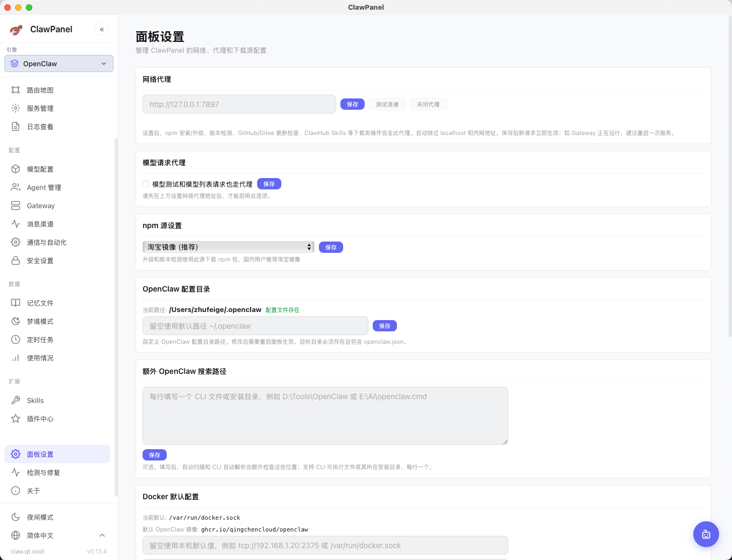Enable model test requests proxy checkbox
Viewport: 732px width, 560px height.
click(146, 184)
